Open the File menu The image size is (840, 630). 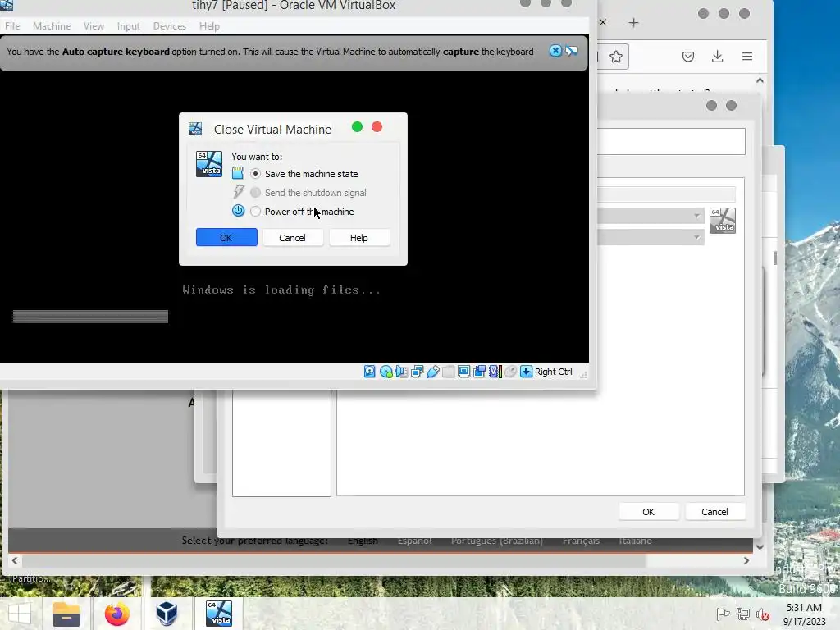click(12, 25)
